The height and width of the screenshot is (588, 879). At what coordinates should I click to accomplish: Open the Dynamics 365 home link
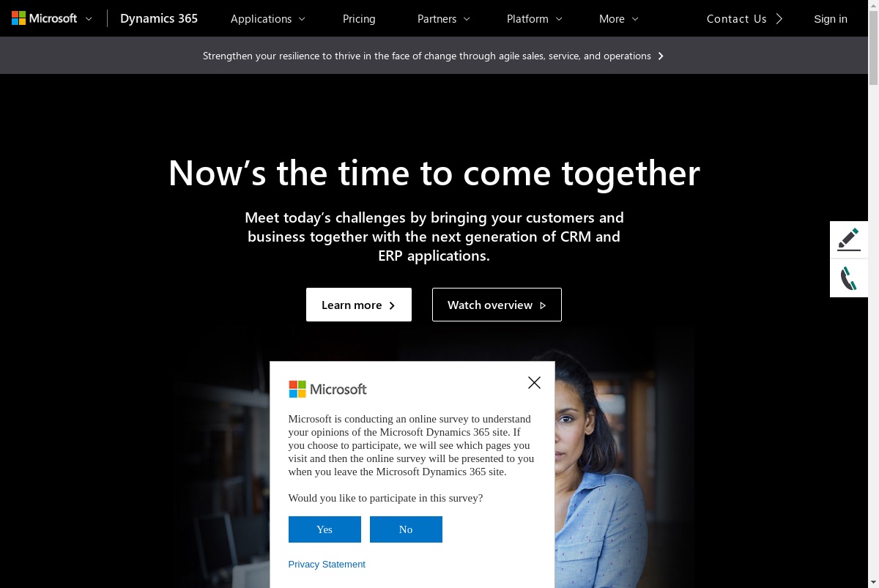[159, 18]
